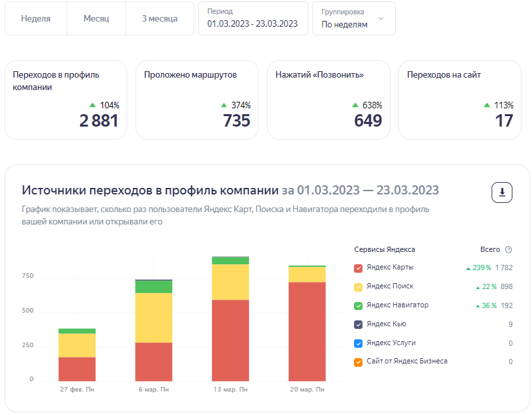Choose the 3 месяца period tab
The height and width of the screenshot is (415, 532).
159,18
